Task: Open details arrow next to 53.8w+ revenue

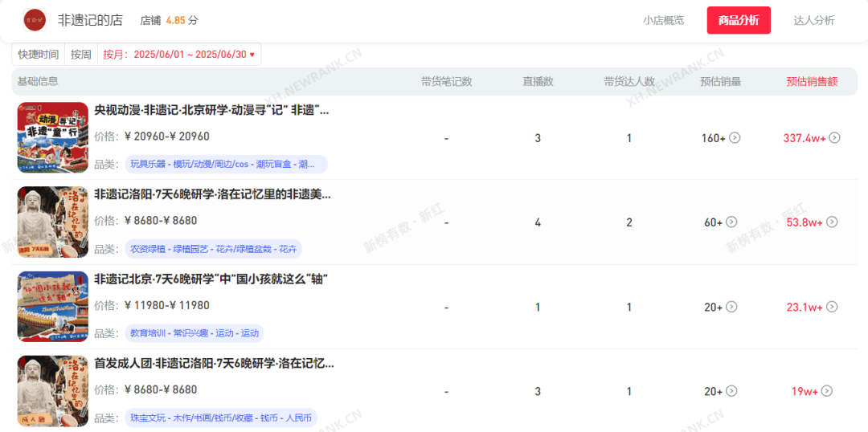Action: point(832,222)
